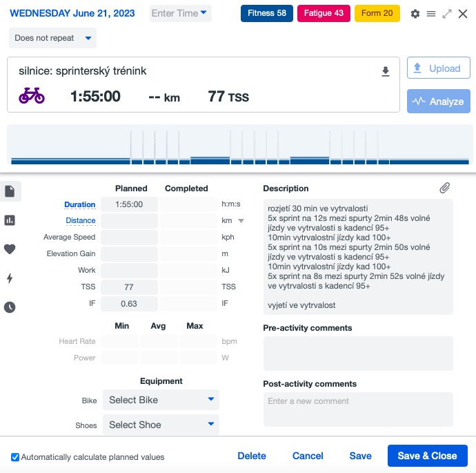Open the Enter Time dropdown
The image size is (476, 473).
coord(180,13)
